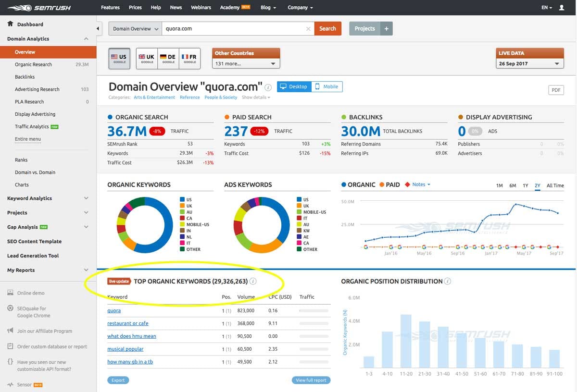Open the Online demo icon link
Image resolution: width=577 pixels, height=392 pixels.
tap(10, 293)
